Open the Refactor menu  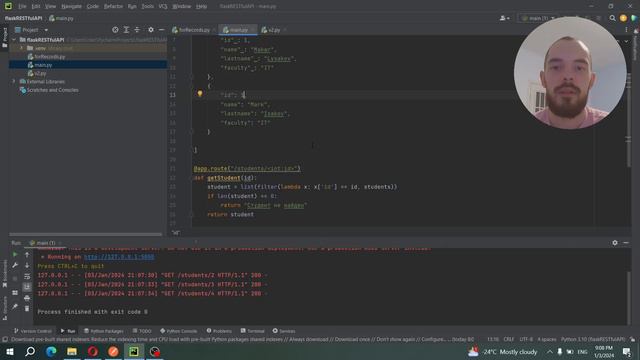(x=113, y=6)
